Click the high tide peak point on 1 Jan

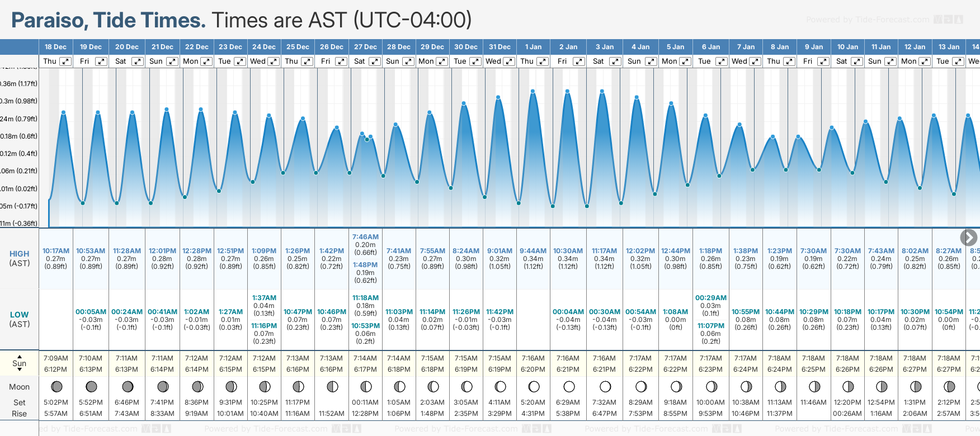pos(533,91)
